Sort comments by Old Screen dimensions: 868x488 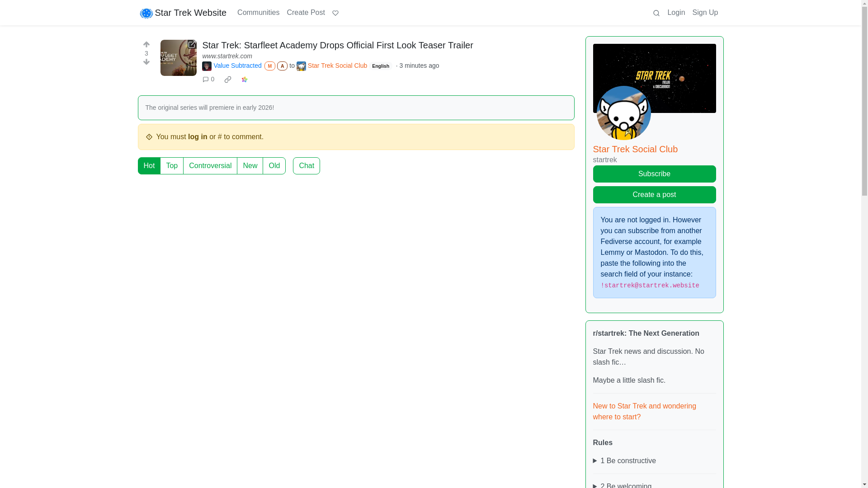coord(274,166)
